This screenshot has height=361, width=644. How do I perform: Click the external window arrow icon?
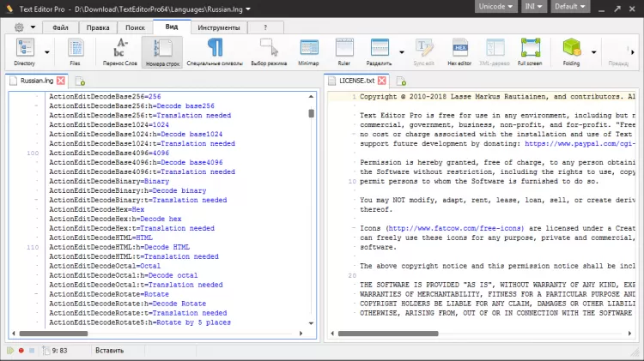point(617,9)
